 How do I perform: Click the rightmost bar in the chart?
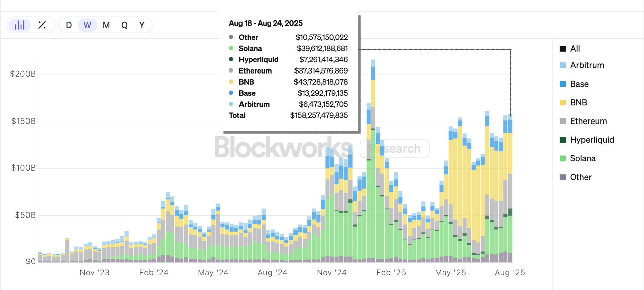(510, 188)
